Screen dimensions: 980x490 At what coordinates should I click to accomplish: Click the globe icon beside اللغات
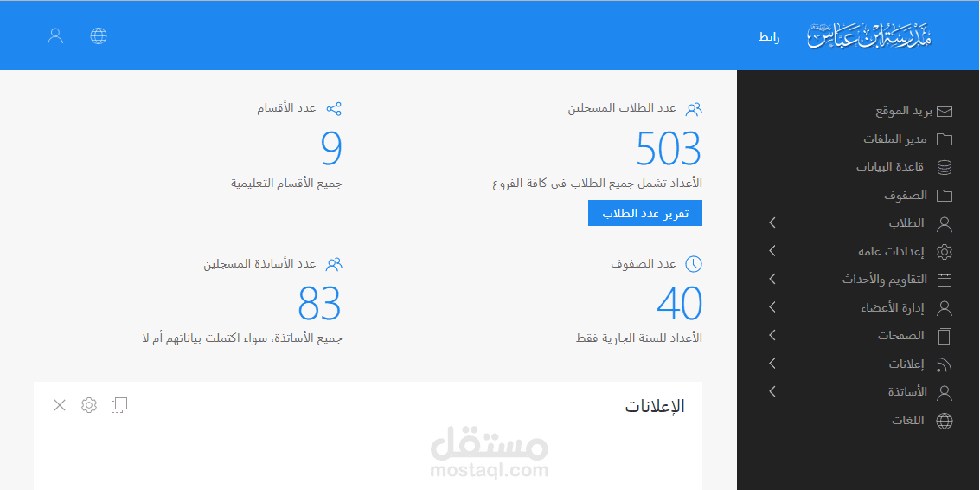(945, 421)
